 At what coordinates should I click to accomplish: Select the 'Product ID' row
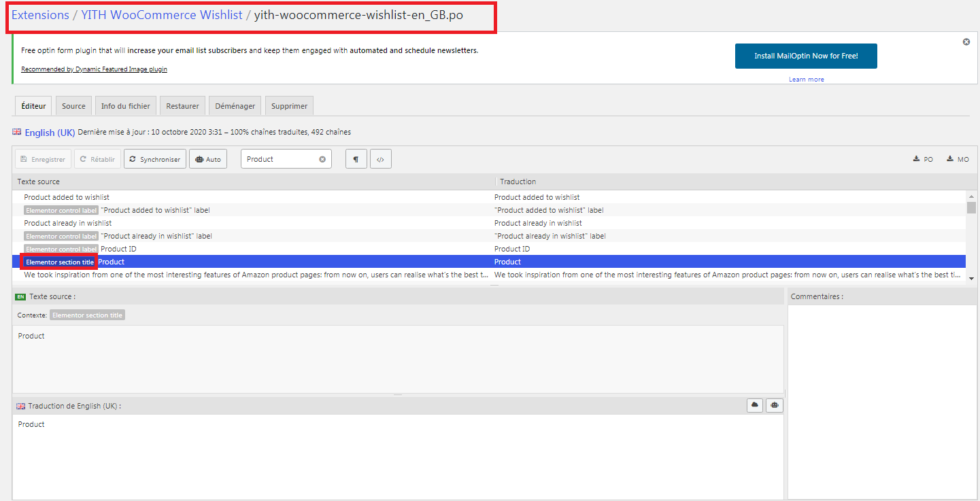pyautogui.click(x=489, y=249)
